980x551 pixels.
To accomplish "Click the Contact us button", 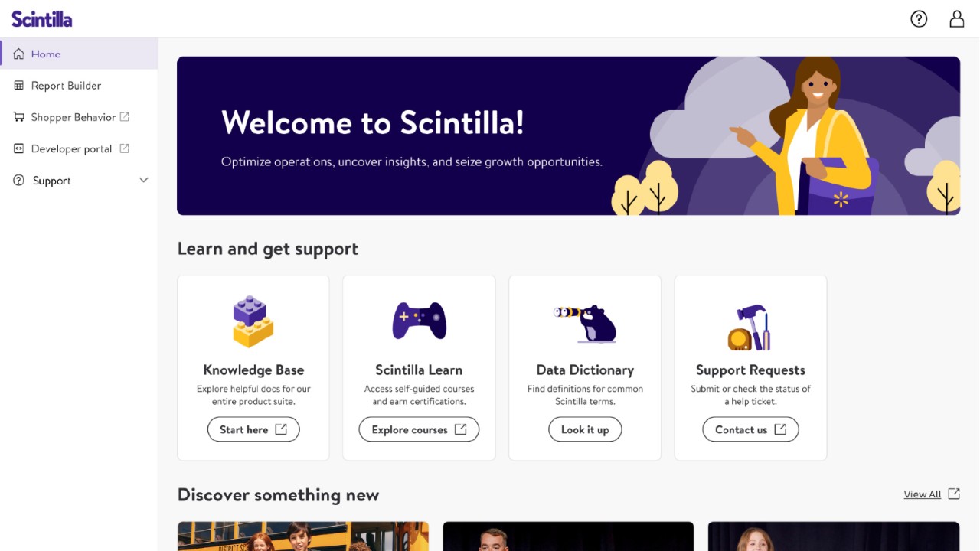I will 750,429.
